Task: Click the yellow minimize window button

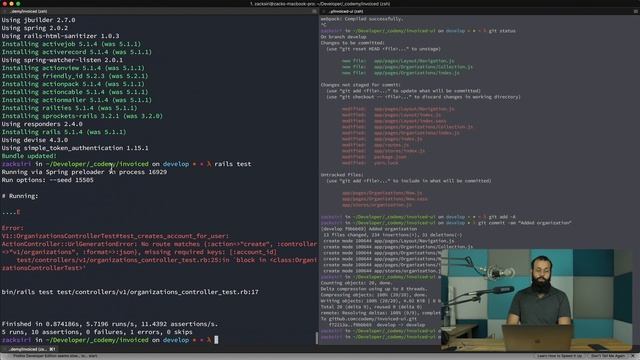Action: click(x=11, y=3)
